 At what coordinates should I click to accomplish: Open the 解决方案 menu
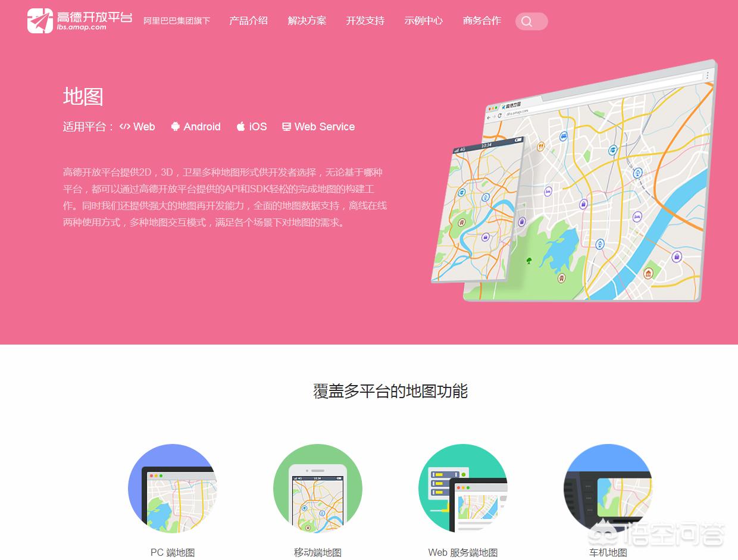307,21
